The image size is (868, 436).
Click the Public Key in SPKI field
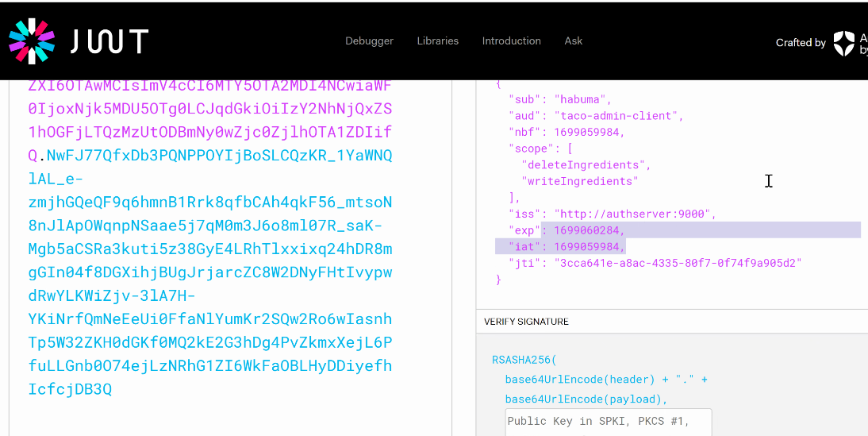(x=609, y=422)
